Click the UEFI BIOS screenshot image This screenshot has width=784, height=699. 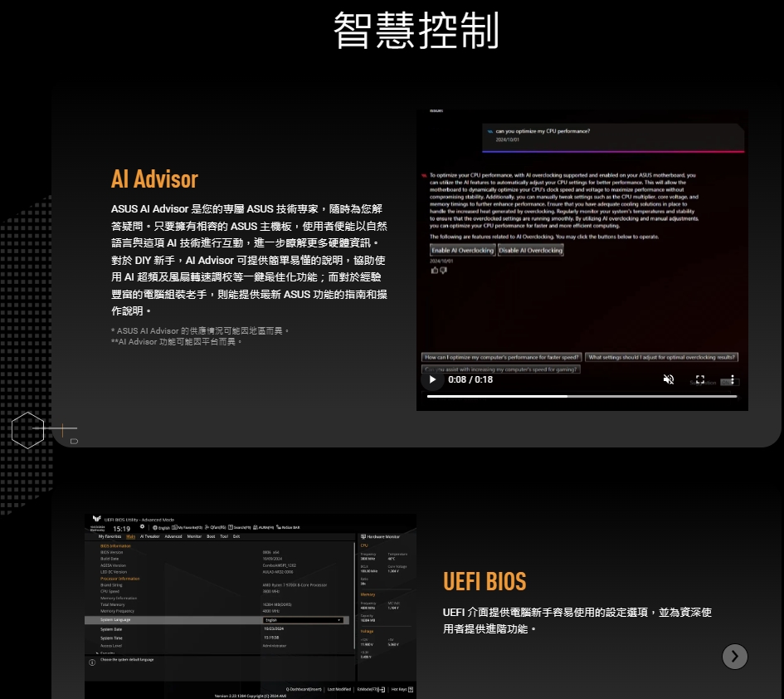(x=250, y=605)
